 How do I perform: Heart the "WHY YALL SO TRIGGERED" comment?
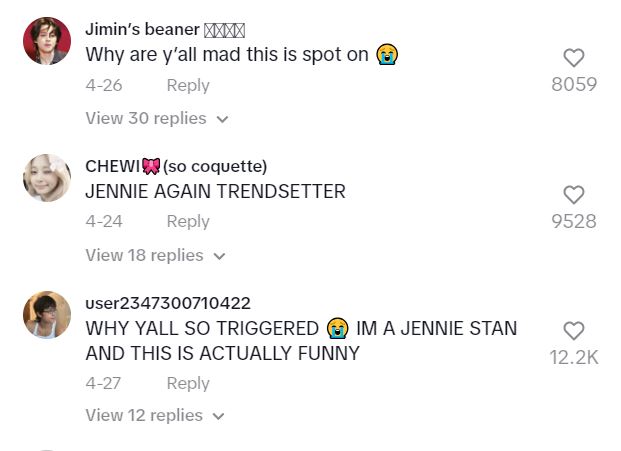(x=574, y=331)
